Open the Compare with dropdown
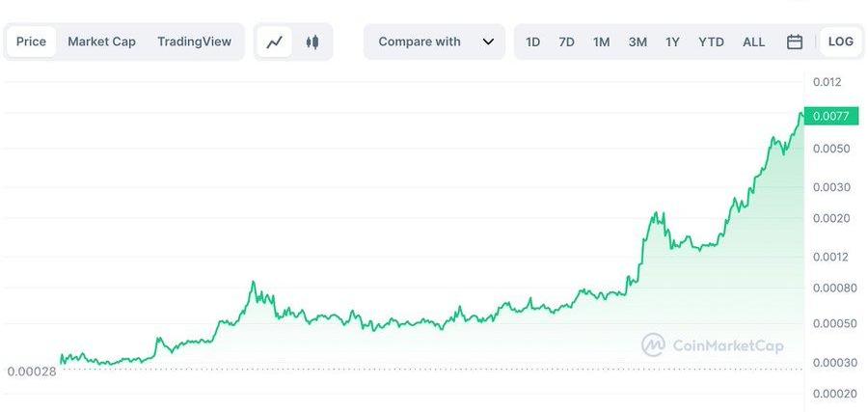 pyautogui.click(x=434, y=42)
